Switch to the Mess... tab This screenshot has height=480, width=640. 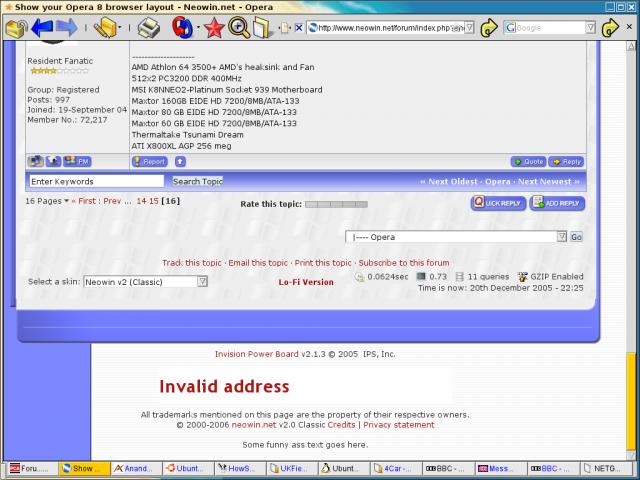pos(500,469)
